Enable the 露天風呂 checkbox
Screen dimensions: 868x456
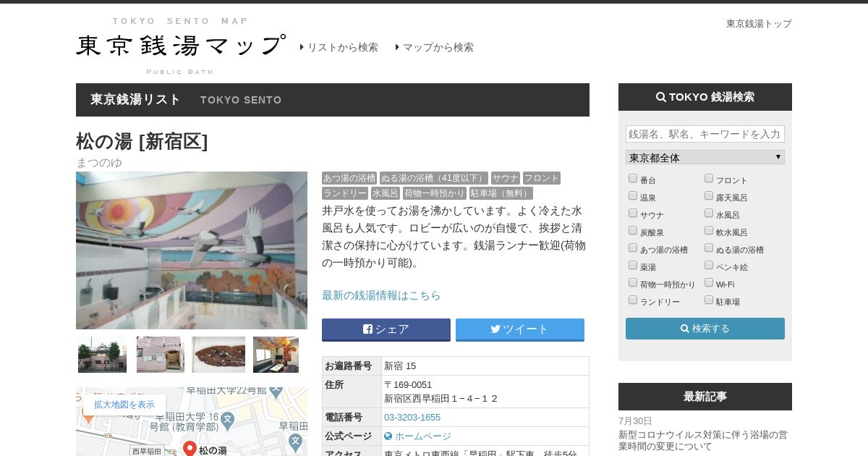click(709, 195)
